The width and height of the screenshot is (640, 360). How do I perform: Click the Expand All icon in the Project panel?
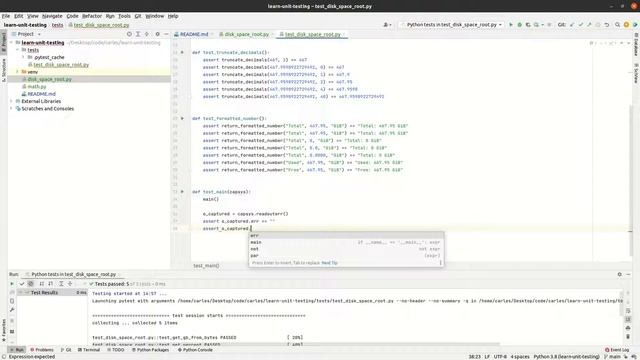[138, 34]
